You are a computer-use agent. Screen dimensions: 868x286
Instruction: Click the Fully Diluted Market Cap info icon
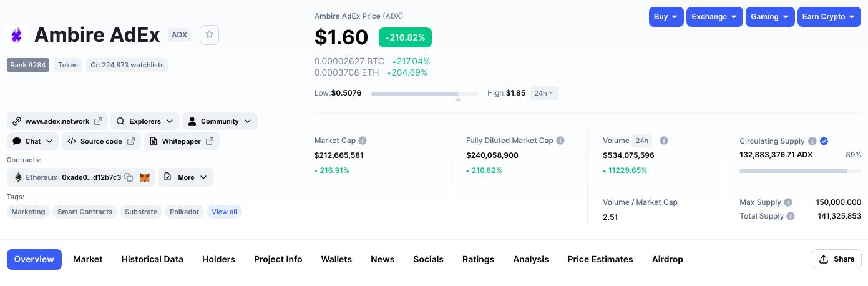560,141
